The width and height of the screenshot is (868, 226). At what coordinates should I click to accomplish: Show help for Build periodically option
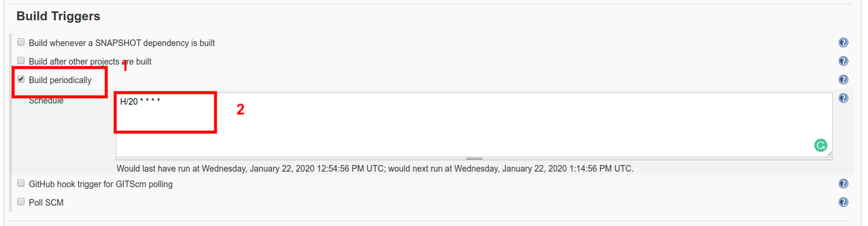(x=844, y=80)
